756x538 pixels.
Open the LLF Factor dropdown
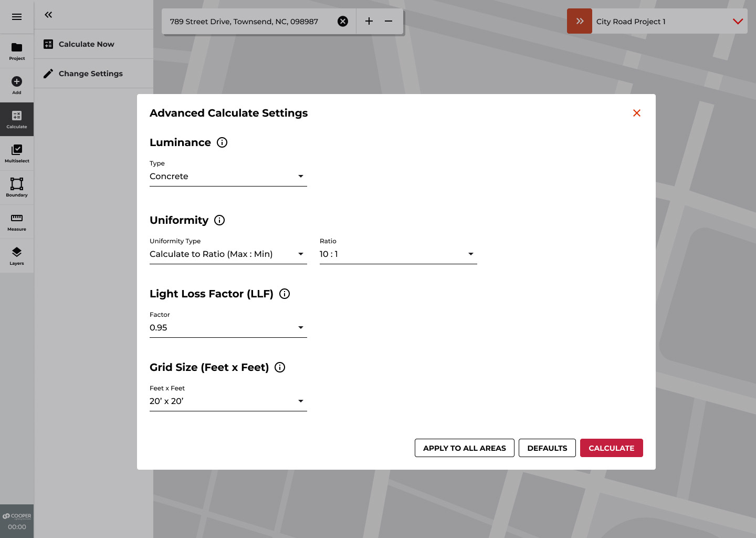pyautogui.click(x=228, y=328)
